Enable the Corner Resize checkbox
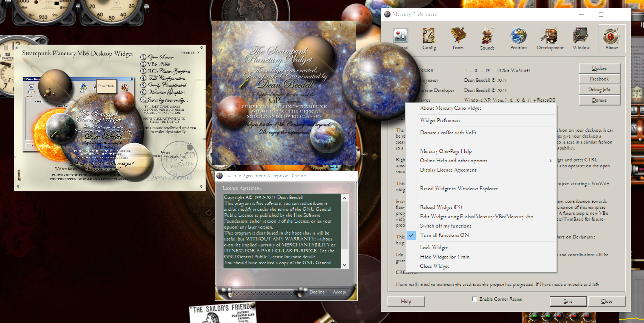The image size is (644, 323). click(474, 300)
